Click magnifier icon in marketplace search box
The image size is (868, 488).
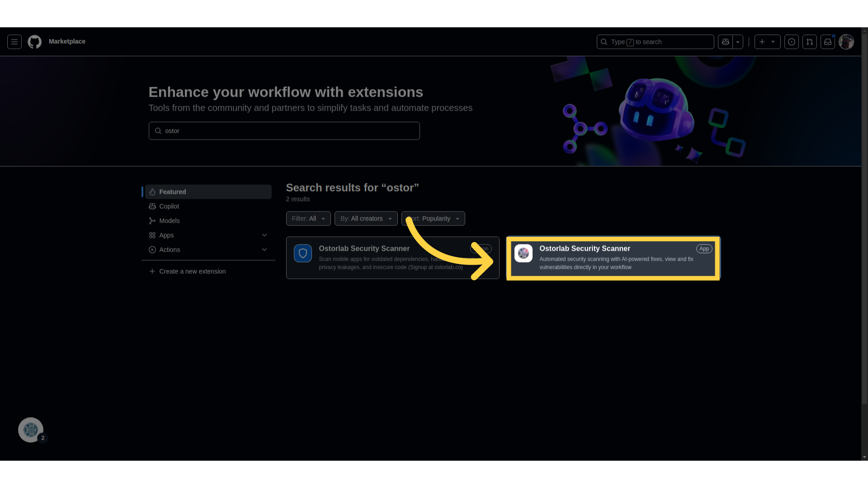(x=158, y=131)
